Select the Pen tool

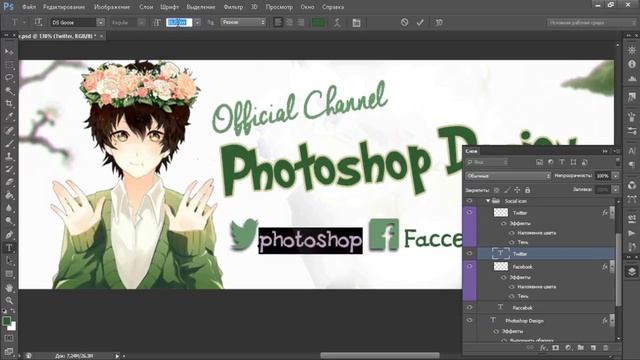click(x=9, y=235)
